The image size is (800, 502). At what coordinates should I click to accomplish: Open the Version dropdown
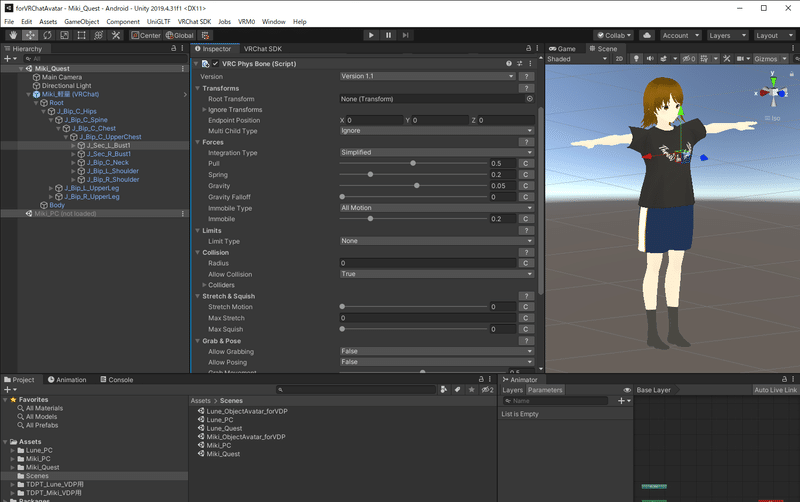[428, 76]
